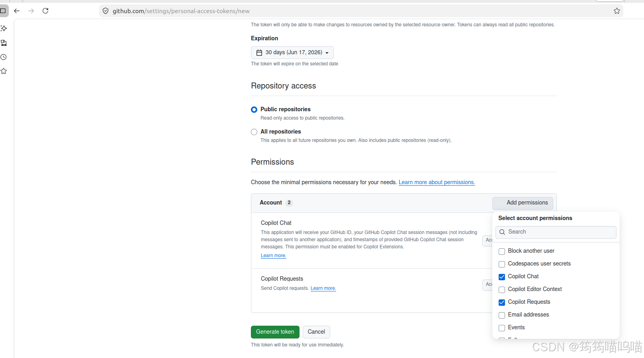Enable the Copilot Editor Context checkbox

click(x=502, y=289)
